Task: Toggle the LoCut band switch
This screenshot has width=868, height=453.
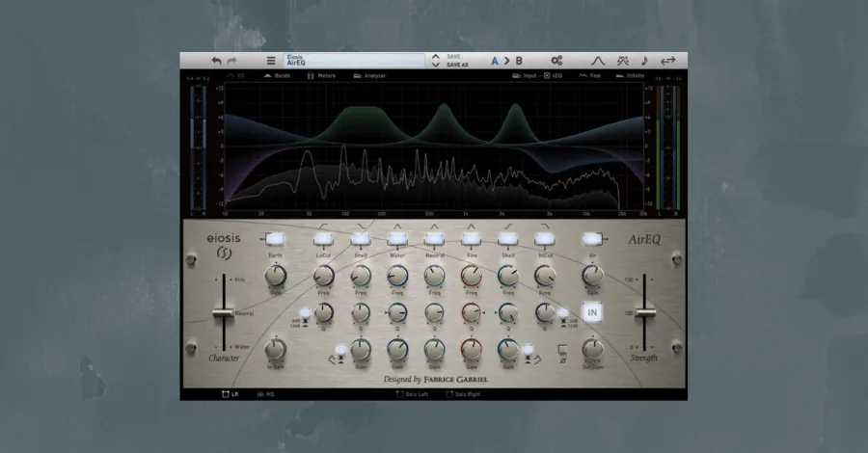Action: click(x=324, y=239)
